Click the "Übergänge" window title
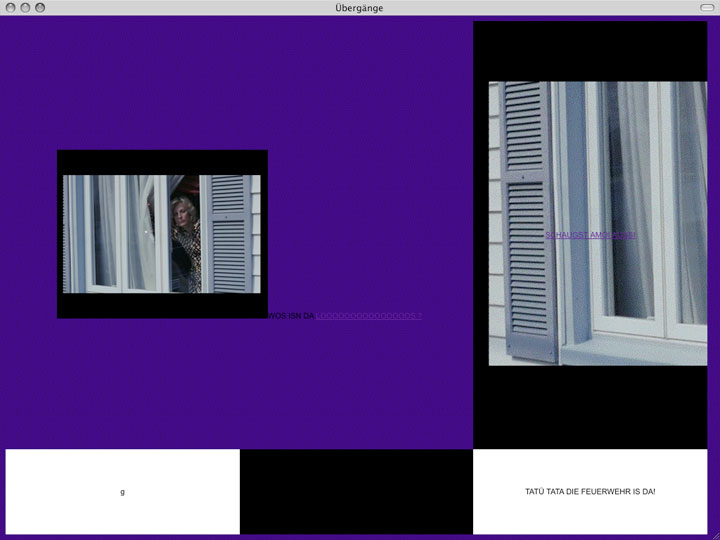The height and width of the screenshot is (540, 720). 360,7
